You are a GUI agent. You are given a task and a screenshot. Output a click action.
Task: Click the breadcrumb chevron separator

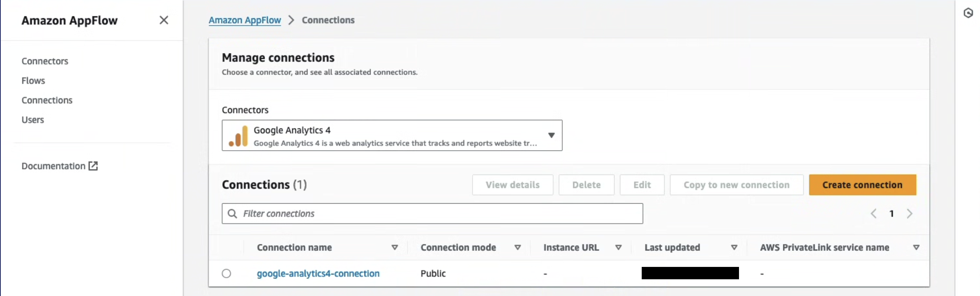(x=291, y=20)
